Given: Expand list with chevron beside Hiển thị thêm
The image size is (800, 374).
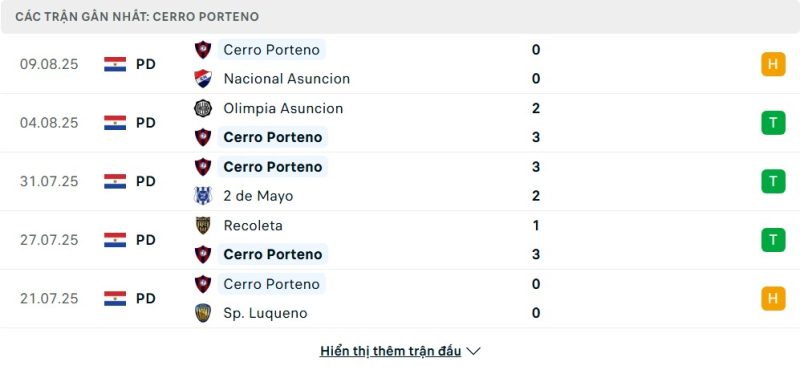Looking at the screenshot, I should pos(473,351).
